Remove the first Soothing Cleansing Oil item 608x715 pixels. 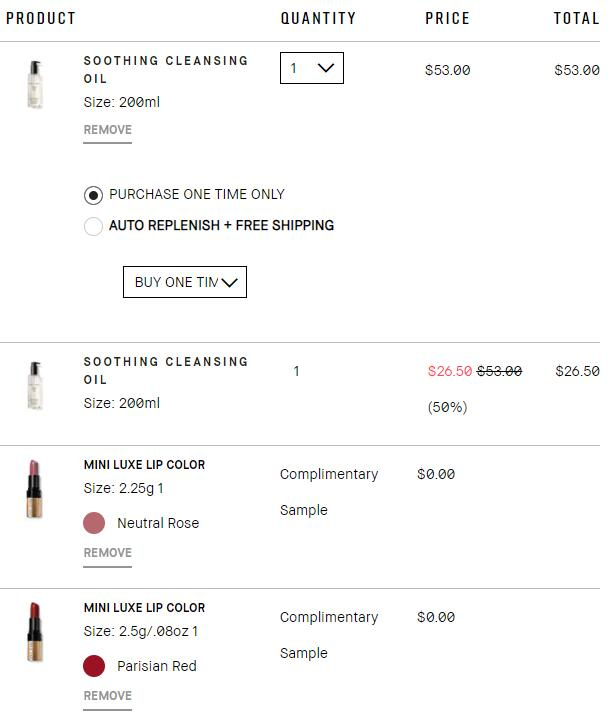tap(107, 130)
